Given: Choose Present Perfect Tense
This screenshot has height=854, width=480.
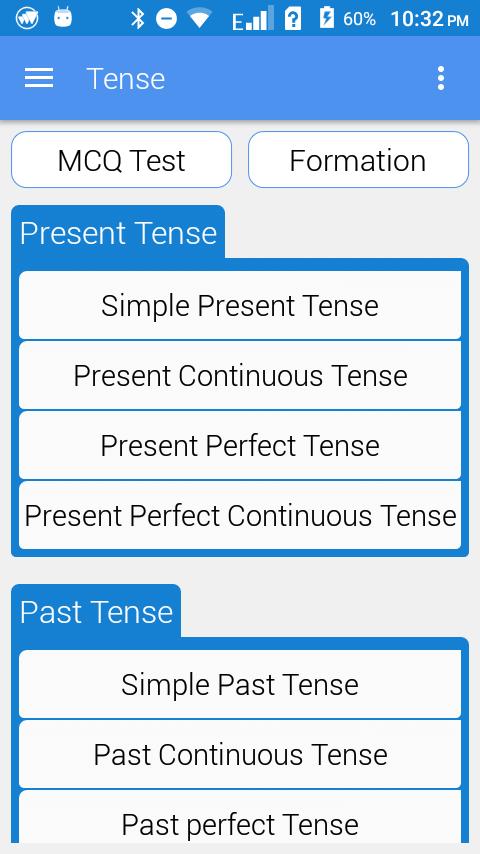Looking at the screenshot, I should [x=240, y=446].
